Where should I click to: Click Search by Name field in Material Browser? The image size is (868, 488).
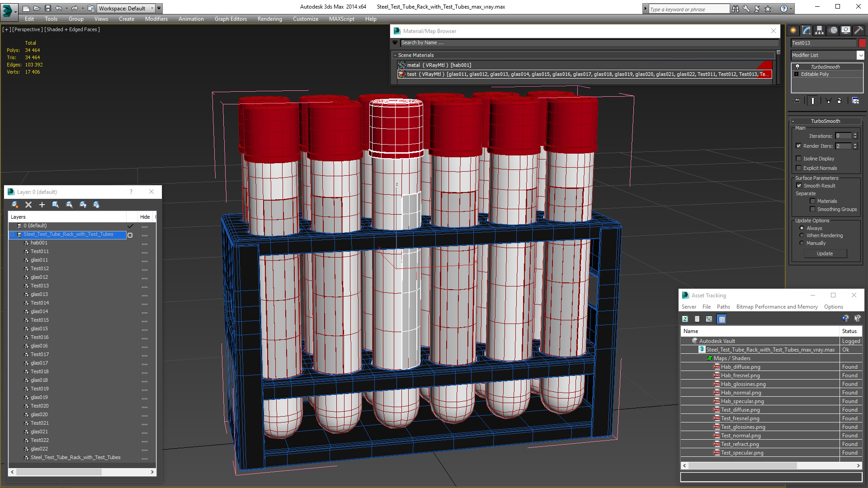(584, 42)
